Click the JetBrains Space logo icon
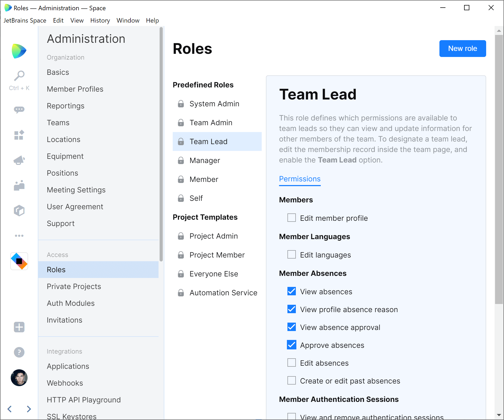Screen dimensions: 504x420 [19, 51]
